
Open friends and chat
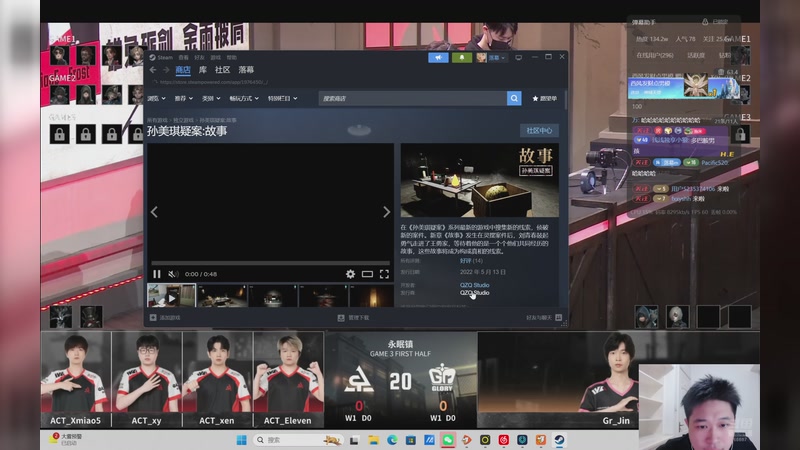coord(544,317)
